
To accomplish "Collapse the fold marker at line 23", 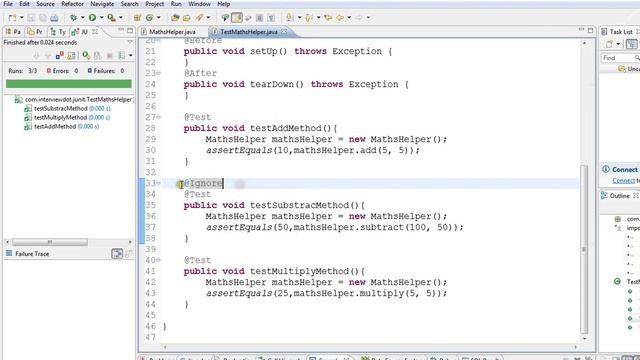I will click(158, 73).
